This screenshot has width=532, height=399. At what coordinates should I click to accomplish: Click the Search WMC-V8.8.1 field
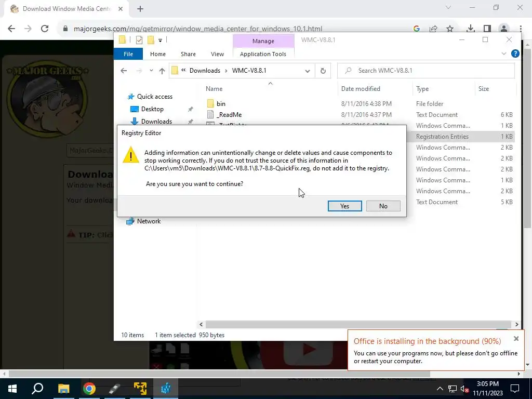[x=426, y=71]
